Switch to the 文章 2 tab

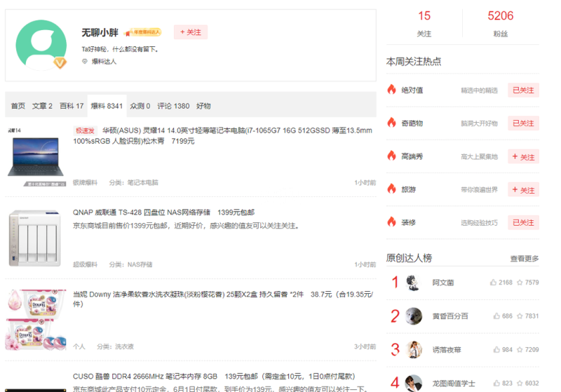(42, 106)
